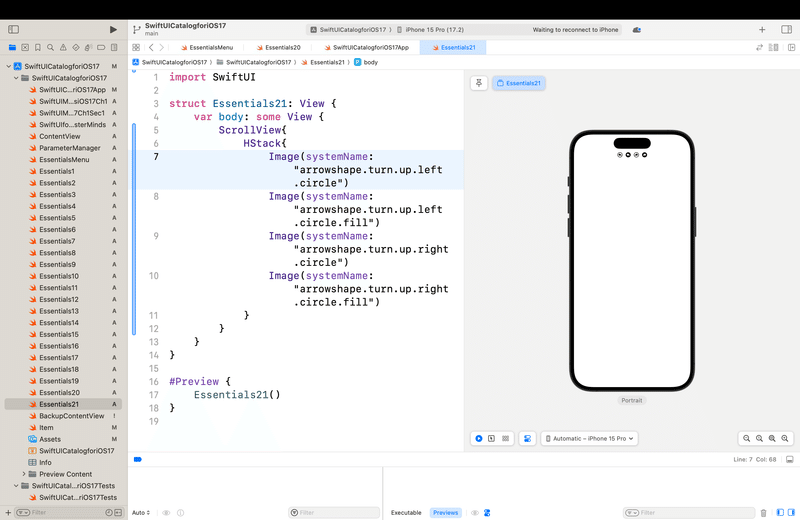Open the Library with plus button
Viewport: 800px width, 520px height.
[762, 30]
